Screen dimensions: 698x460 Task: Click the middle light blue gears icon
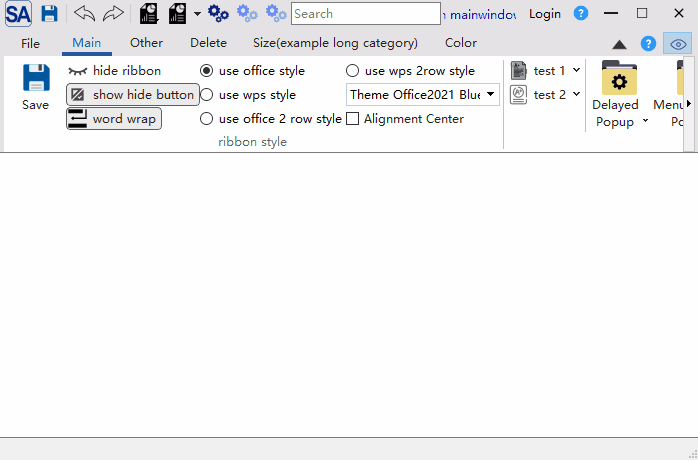pyautogui.click(x=247, y=14)
